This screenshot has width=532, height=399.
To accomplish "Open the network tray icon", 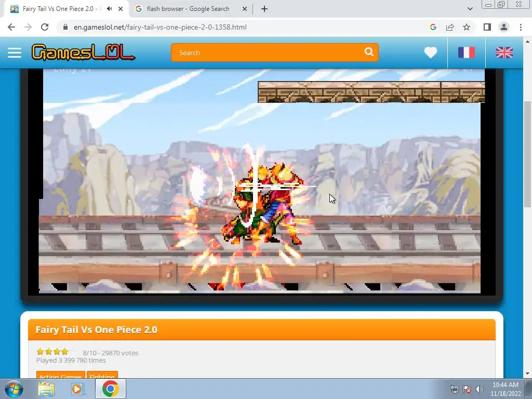I will (454, 389).
